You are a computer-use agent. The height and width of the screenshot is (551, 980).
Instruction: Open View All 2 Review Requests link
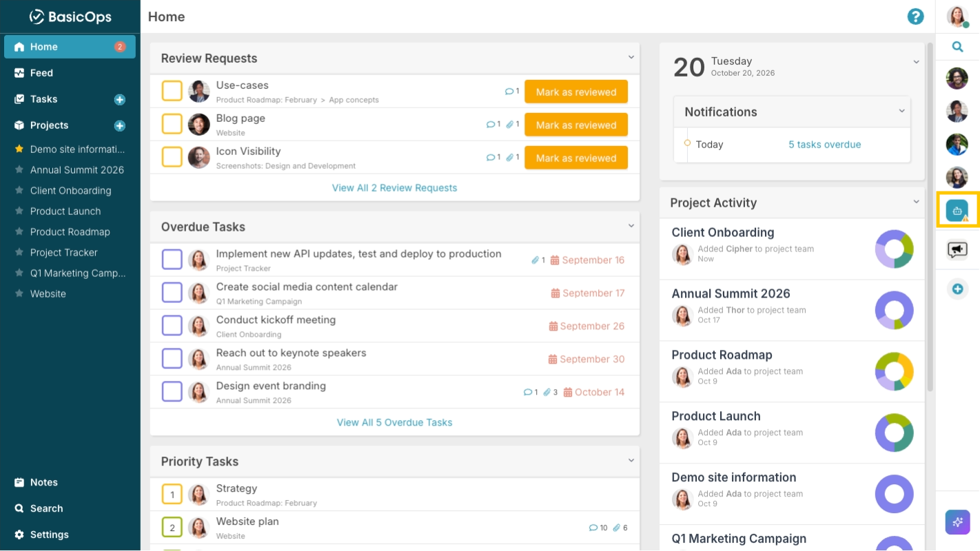click(394, 187)
